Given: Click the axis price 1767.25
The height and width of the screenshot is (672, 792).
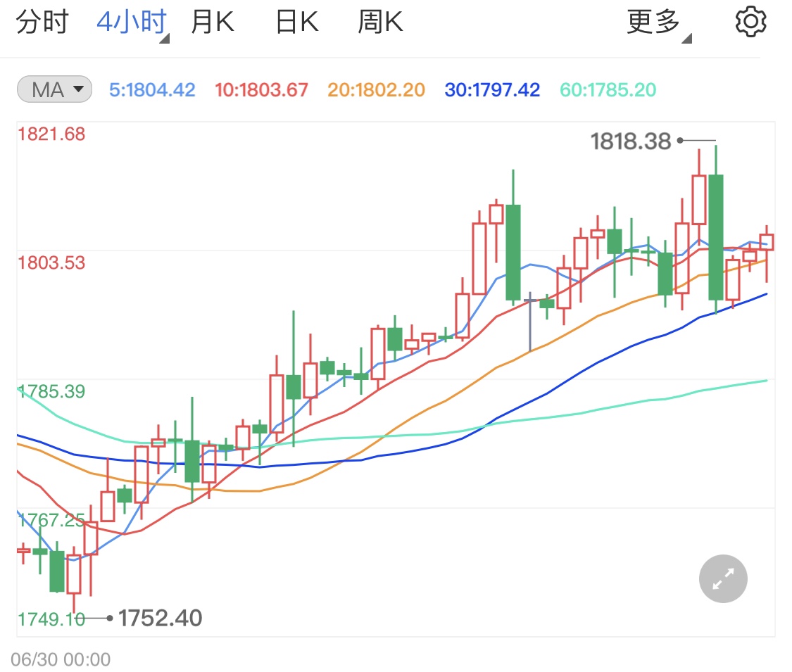Looking at the screenshot, I should pos(51,520).
